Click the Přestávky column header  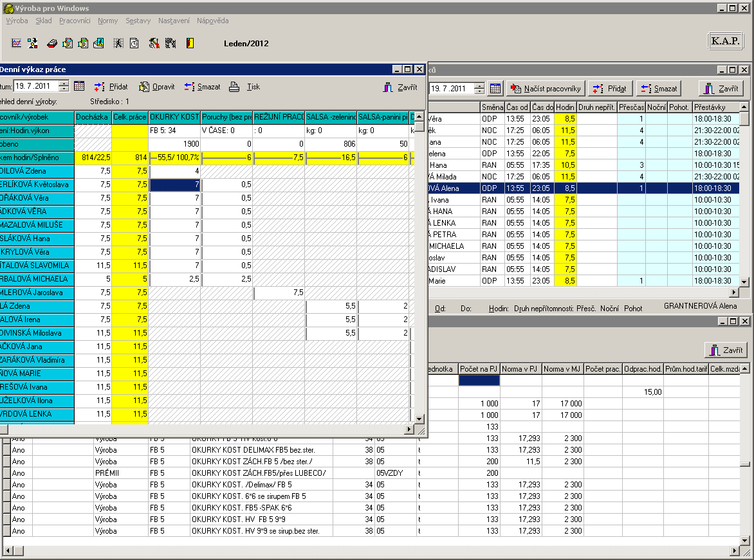tap(715, 107)
